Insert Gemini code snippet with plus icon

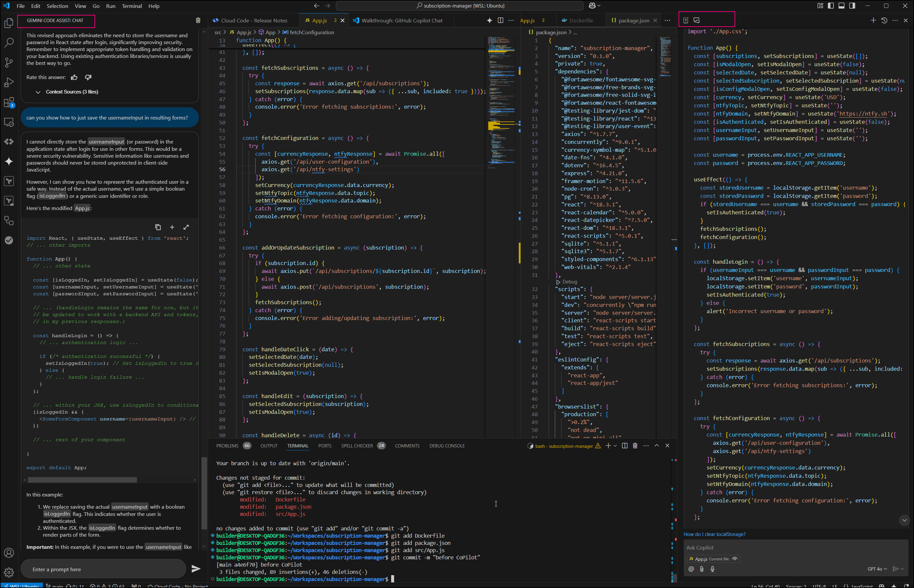(172, 227)
